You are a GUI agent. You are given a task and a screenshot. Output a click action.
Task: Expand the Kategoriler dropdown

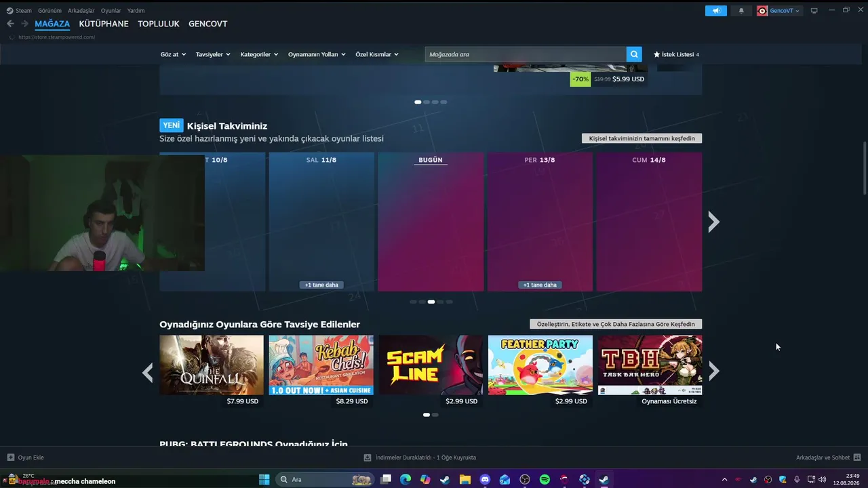point(260,54)
